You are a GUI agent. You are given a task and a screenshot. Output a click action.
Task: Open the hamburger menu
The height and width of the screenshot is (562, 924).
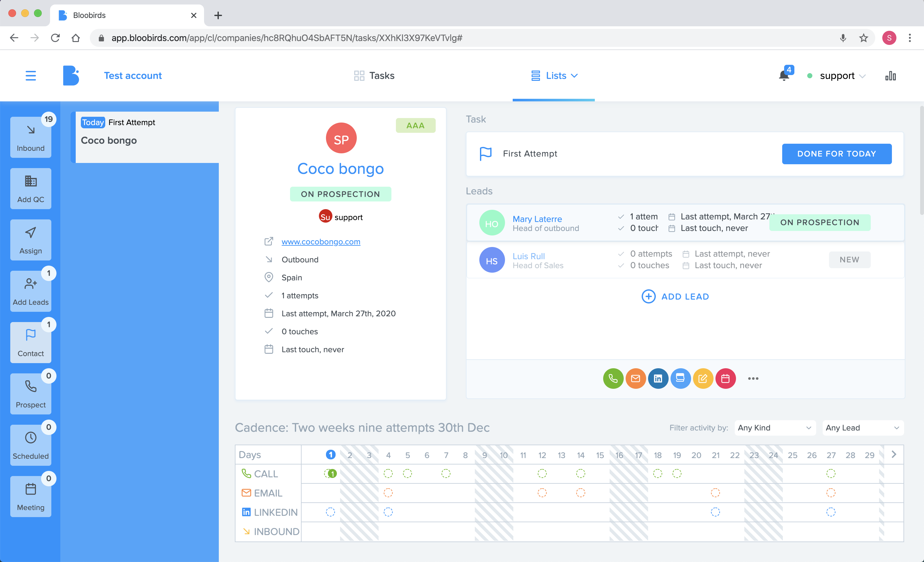point(31,76)
